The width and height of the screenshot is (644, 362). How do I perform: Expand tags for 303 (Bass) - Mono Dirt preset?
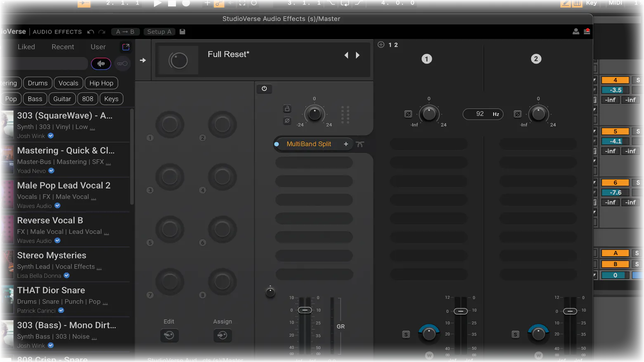(94, 337)
